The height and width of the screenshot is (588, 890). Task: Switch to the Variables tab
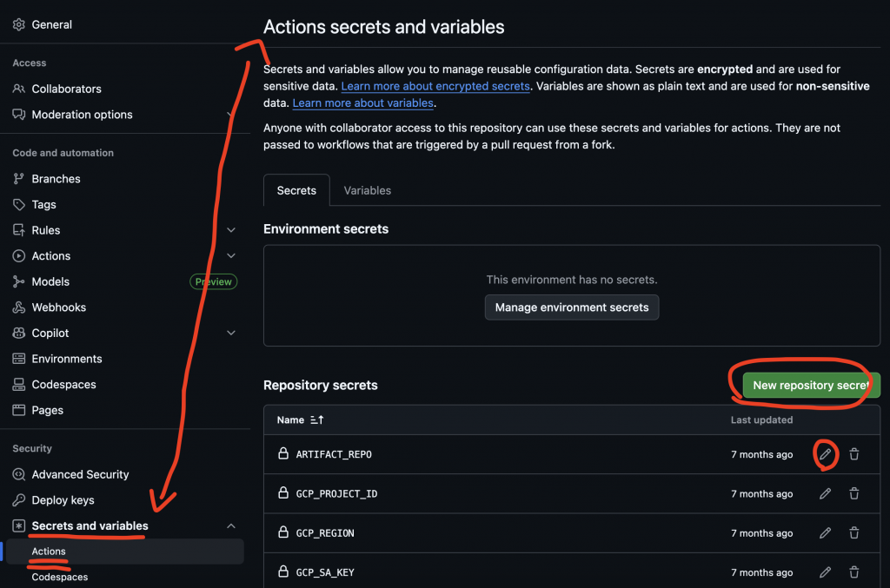[368, 190]
